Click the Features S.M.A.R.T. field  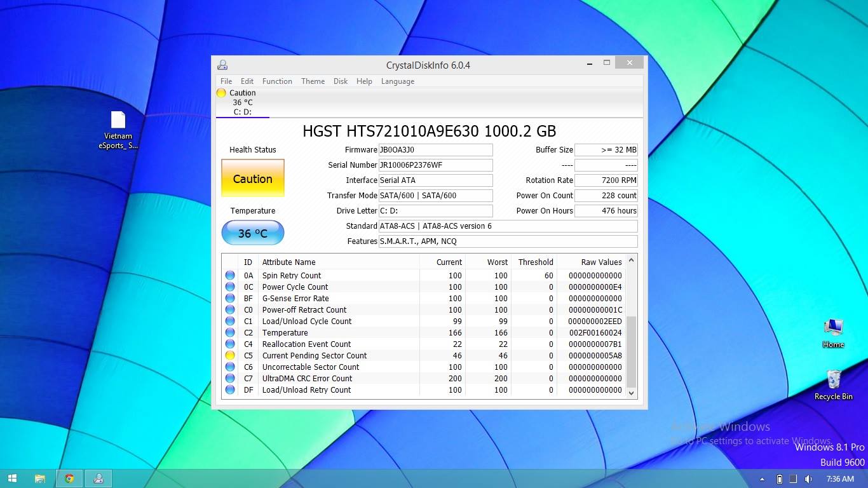508,241
